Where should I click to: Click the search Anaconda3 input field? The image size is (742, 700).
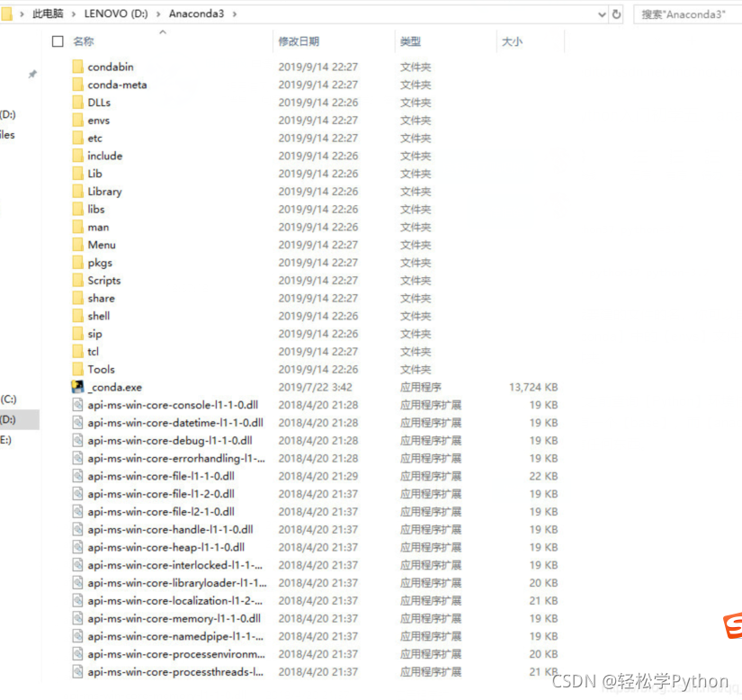pyautogui.click(x=687, y=14)
